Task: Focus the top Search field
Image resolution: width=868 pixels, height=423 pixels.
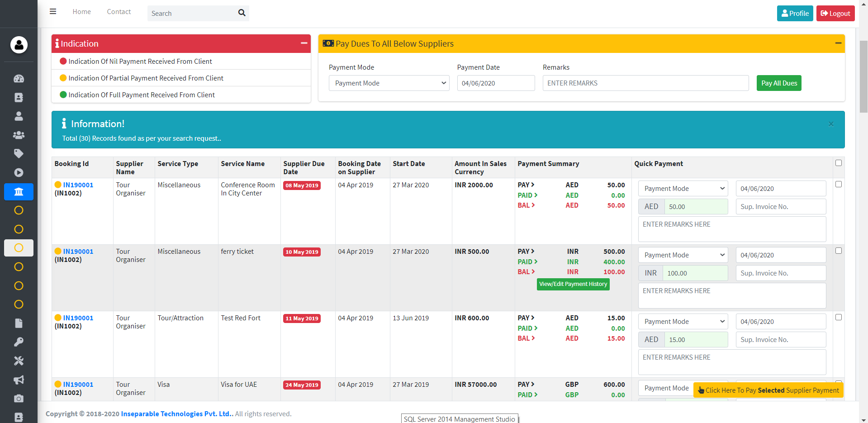Action: click(191, 13)
